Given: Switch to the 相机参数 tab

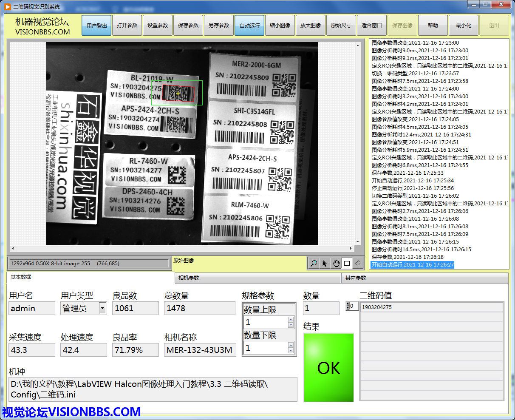Looking at the screenshot, I should [257, 278].
